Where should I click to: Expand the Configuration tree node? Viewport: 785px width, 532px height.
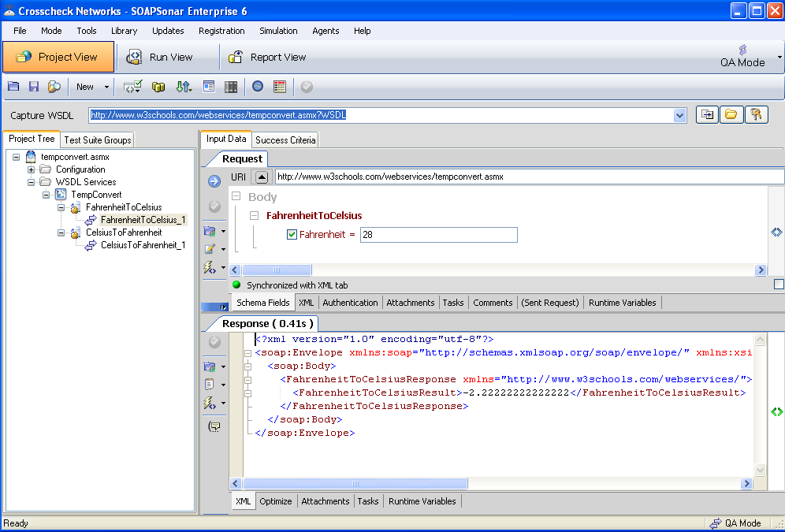(x=32, y=169)
